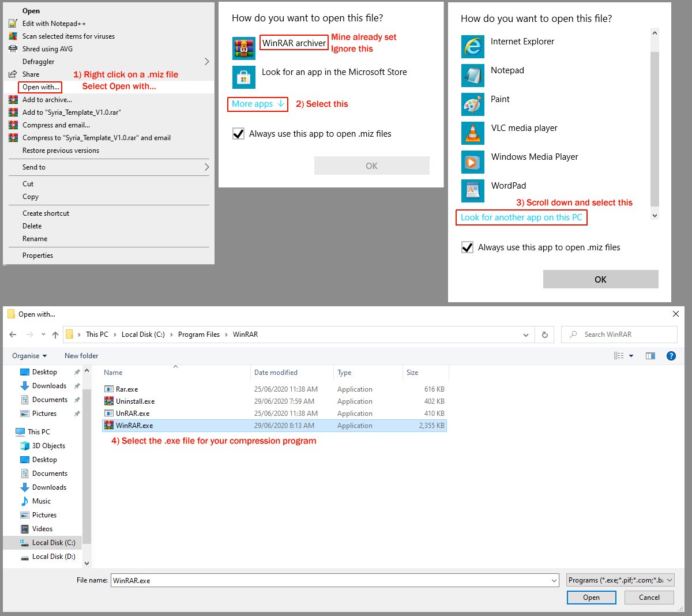Open the Organise dropdown menu
The image size is (692, 616).
click(29, 356)
